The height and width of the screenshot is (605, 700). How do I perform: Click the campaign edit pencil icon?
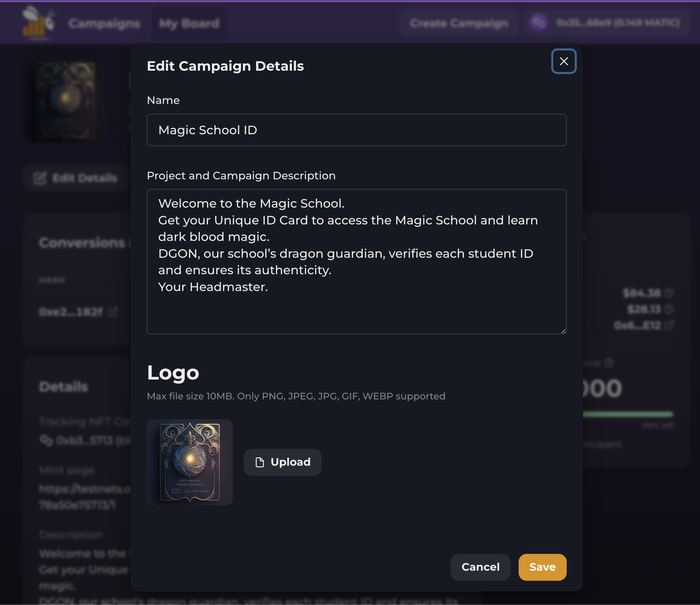pyautogui.click(x=41, y=177)
